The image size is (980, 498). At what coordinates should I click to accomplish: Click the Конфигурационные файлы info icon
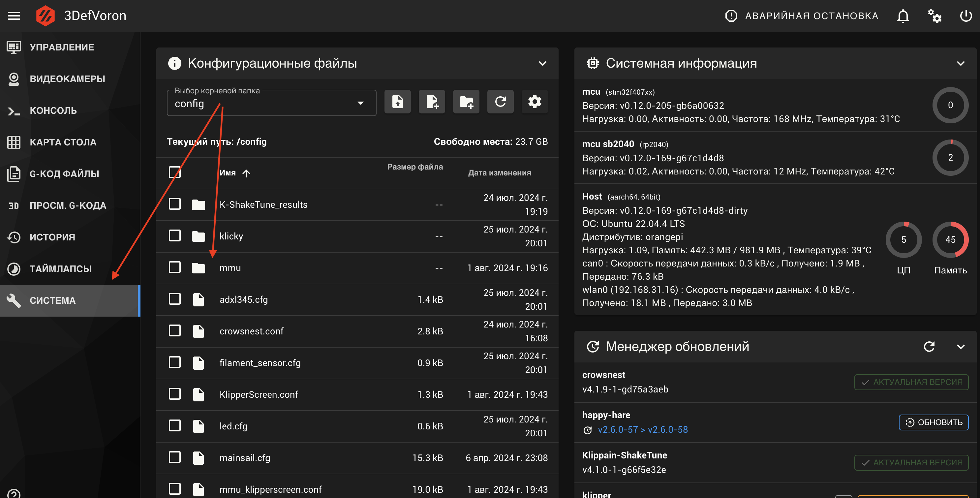[175, 63]
